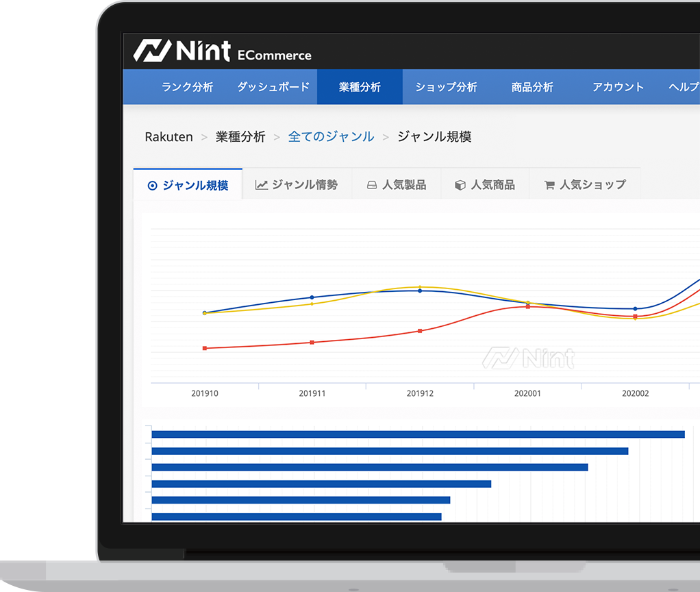Click the 202002 axis label
This screenshot has width=700, height=592.
(x=635, y=393)
